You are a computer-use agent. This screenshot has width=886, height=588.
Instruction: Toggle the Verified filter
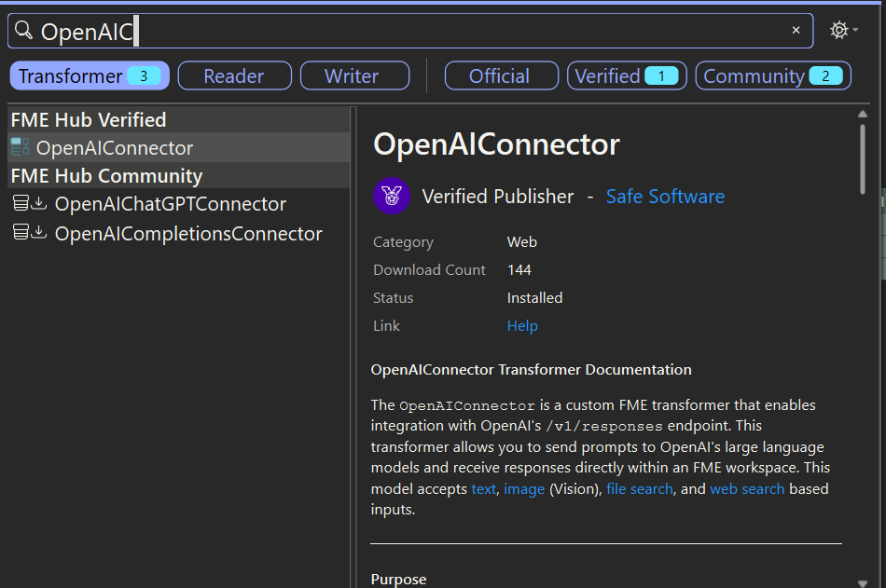(x=627, y=75)
